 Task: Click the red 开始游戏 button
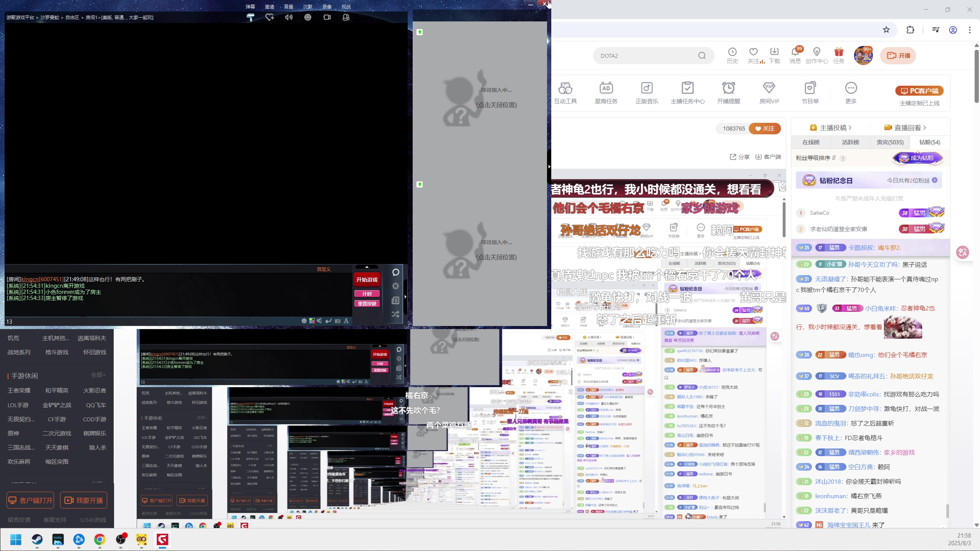[x=367, y=280]
